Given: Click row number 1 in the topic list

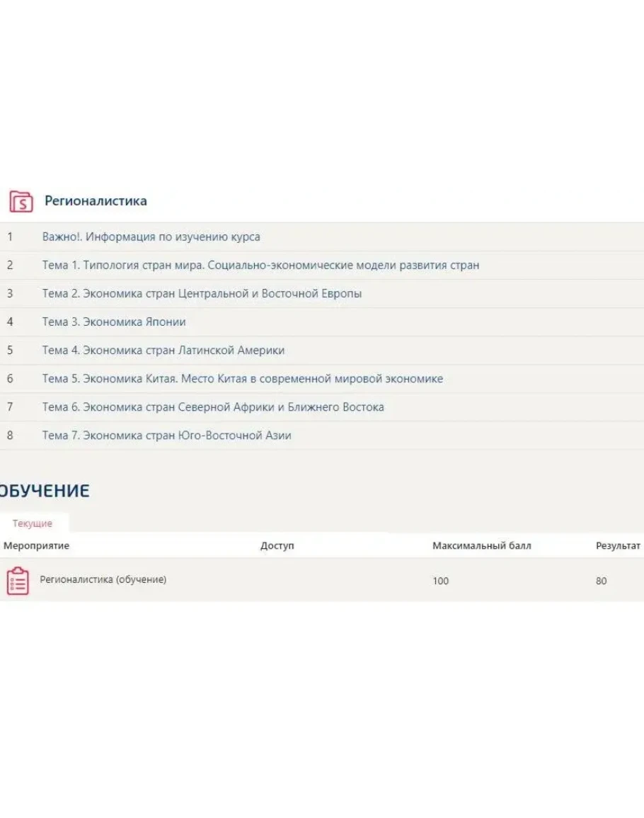Looking at the screenshot, I should (x=10, y=237).
